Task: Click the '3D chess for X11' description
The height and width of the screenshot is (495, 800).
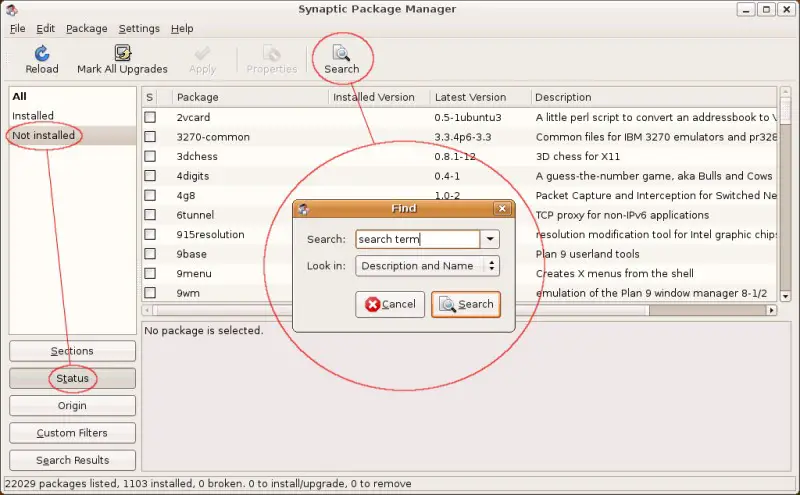Action: [578, 156]
